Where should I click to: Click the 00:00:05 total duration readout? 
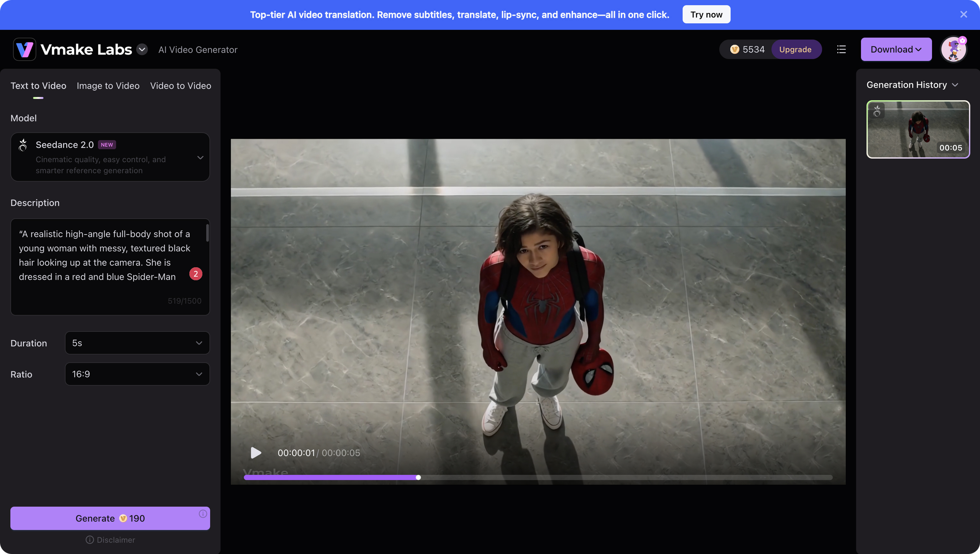(341, 453)
